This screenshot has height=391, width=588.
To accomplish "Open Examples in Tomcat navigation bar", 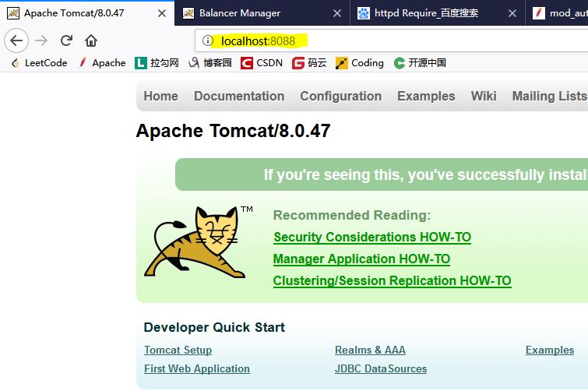I will pyautogui.click(x=426, y=96).
